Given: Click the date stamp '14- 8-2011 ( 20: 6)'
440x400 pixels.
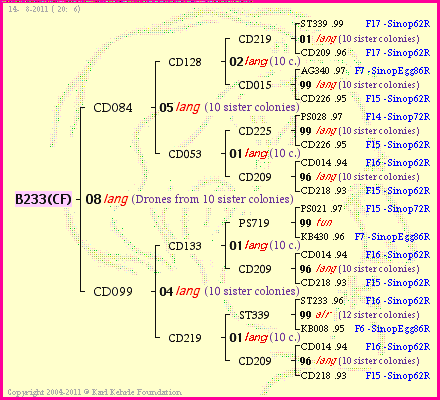Looking at the screenshot, I should point(44,9).
